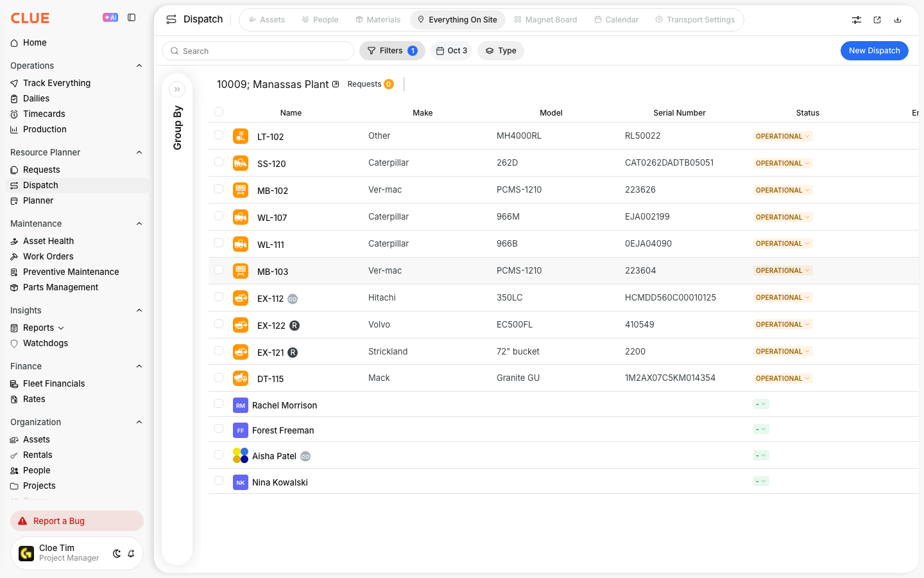Click the MB-102 message board icon
The image size is (924, 578).
(241, 190)
